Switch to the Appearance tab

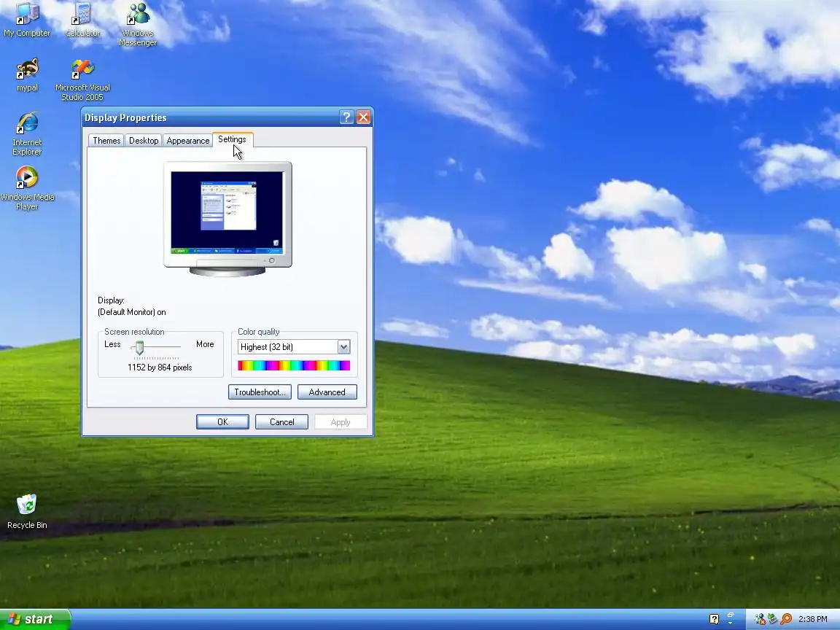pyautogui.click(x=187, y=140)
